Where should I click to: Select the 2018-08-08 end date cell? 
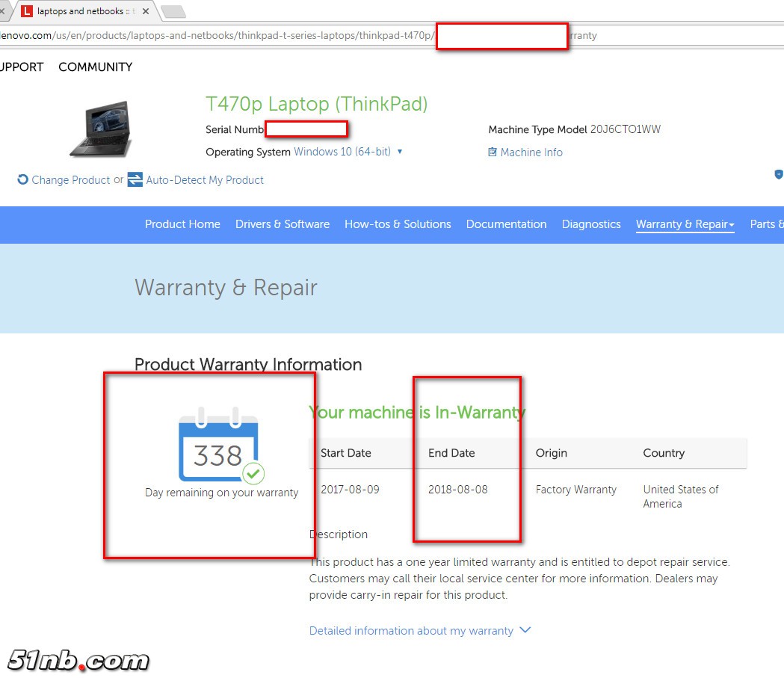(x=457, y=490)
